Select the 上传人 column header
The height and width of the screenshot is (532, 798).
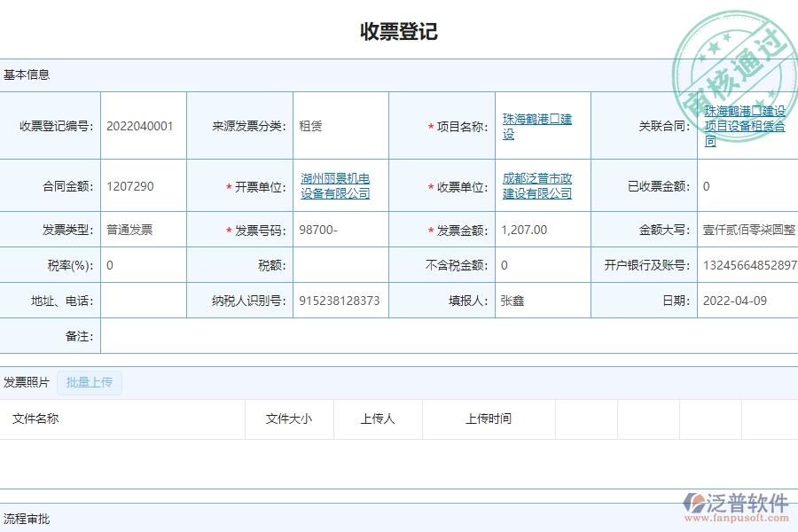378,419
